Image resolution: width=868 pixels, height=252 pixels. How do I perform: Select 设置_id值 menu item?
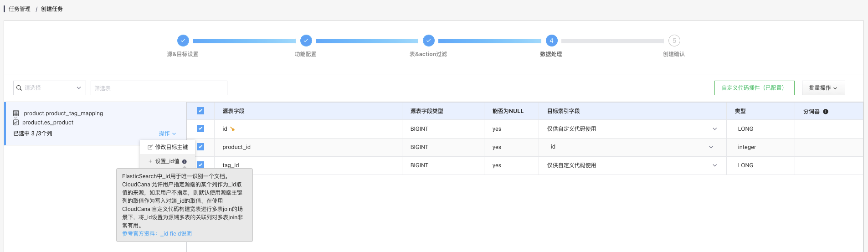pyautogui.click(x=168, y=161)
